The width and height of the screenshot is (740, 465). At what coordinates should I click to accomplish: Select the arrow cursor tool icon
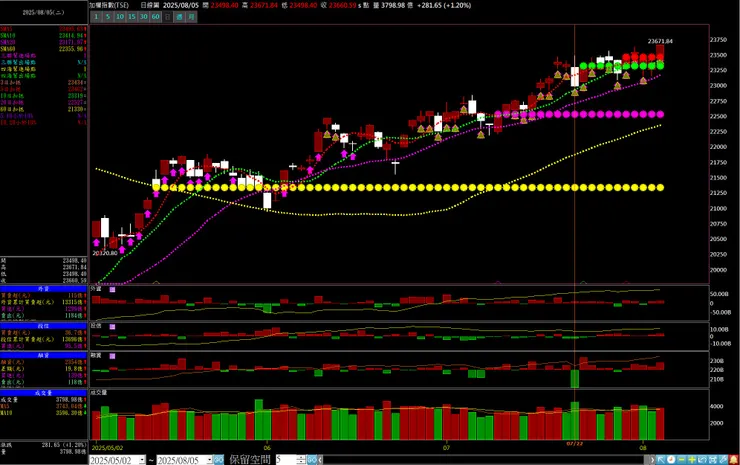tap(661, 460)
